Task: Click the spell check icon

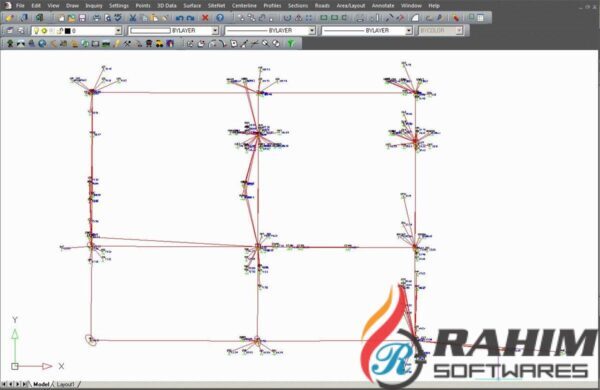Action: click(118, 18)
